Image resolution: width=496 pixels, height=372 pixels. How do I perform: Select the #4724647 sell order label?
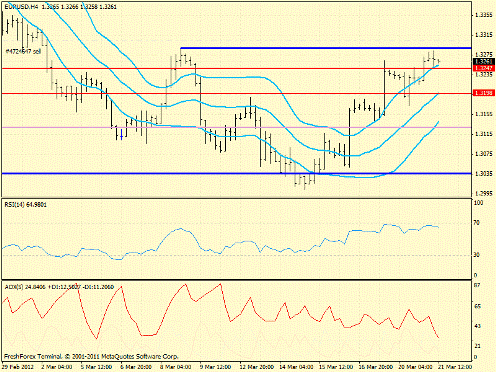click(x=23, y=52)
